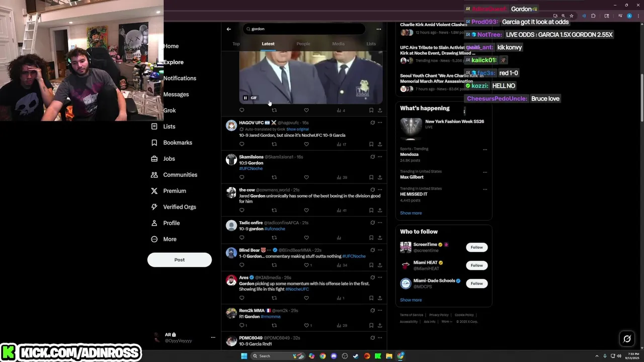Open the #UFCNoche hashtag in Skamilsions post
Viewport: 644px width, 362px height.
pyautogui.click(x=251, y=169)
